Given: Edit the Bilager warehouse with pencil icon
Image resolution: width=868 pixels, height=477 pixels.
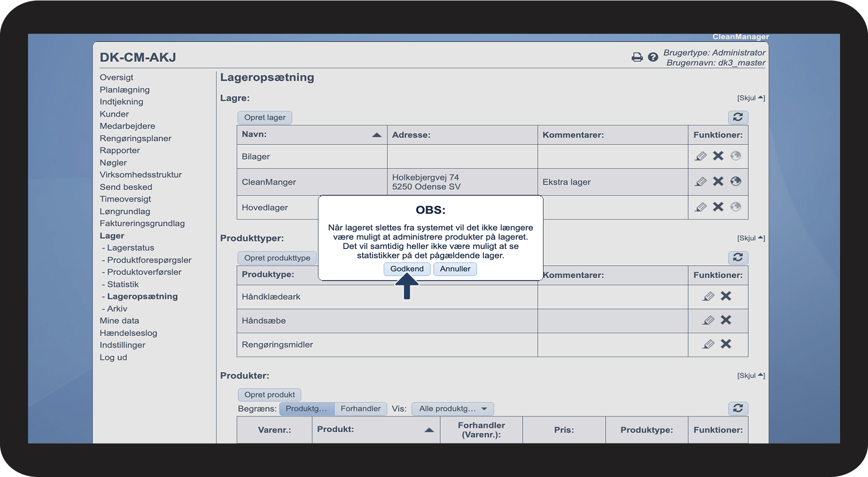Looking at the screenshot, I should point(700,156).
